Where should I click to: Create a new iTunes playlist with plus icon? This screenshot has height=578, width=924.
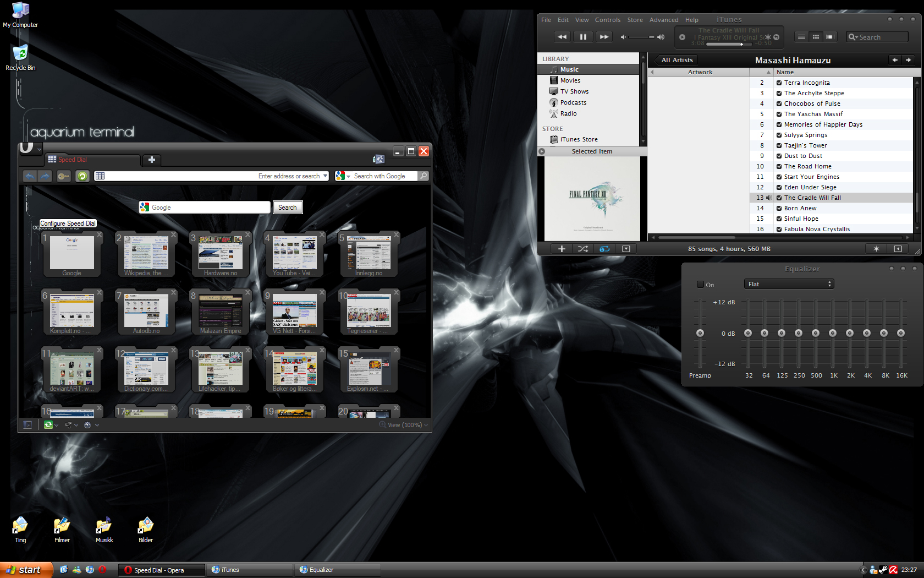coord(562,249)
